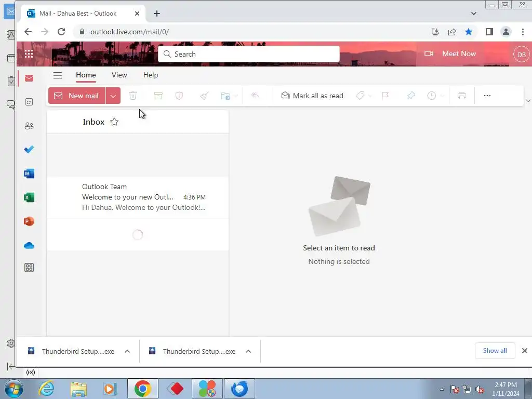This screenshot has height=399, width=532.
Task: Switch to the View ribbon tab
Action: point(119,75)
